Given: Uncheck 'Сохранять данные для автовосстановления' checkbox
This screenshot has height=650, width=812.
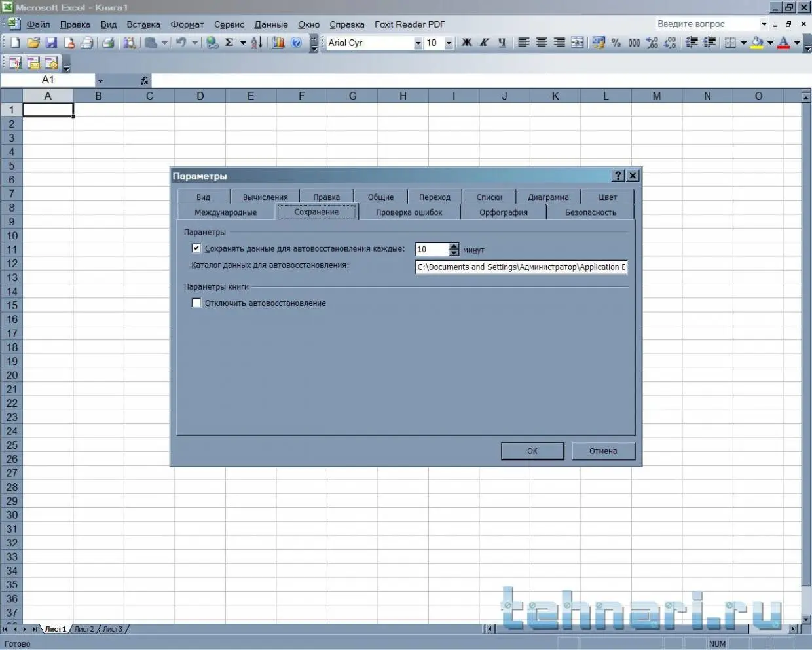Looking at the screenshot, I should pyautogui.click(x=196, y=248).
